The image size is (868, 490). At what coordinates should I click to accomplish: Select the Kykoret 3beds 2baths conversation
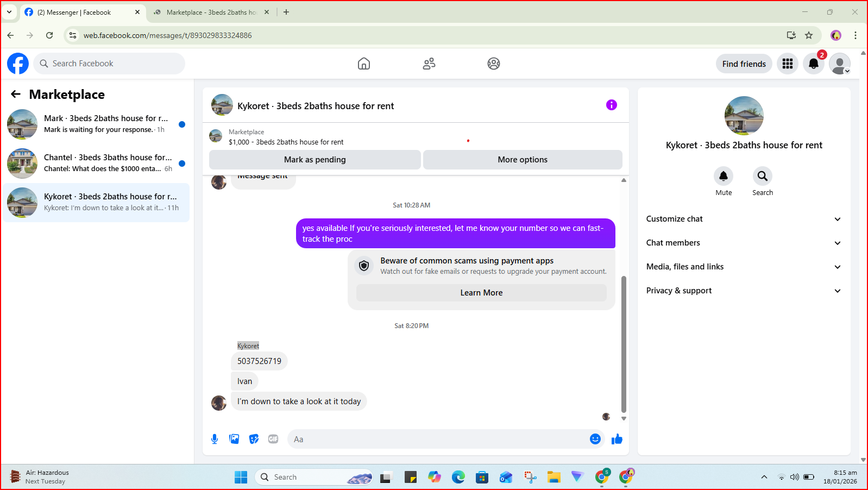pos(97,202)
